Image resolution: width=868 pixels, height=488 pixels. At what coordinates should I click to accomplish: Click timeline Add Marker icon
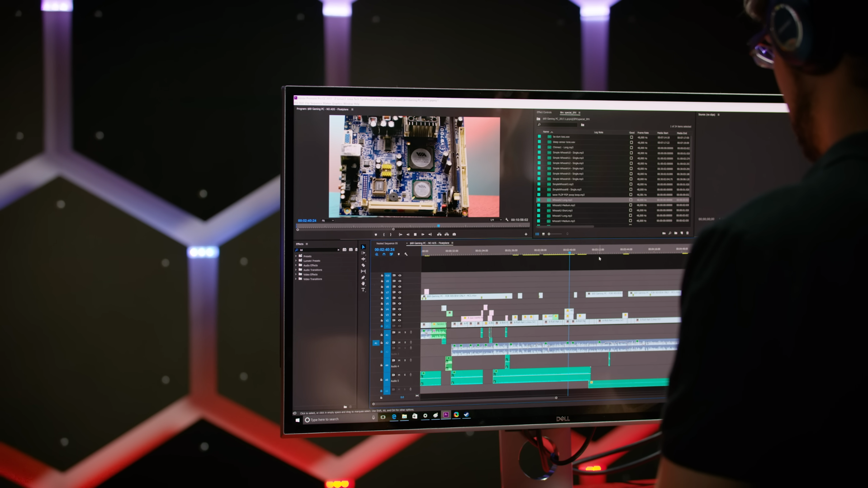pyautogui.click(x=398, y=255)
